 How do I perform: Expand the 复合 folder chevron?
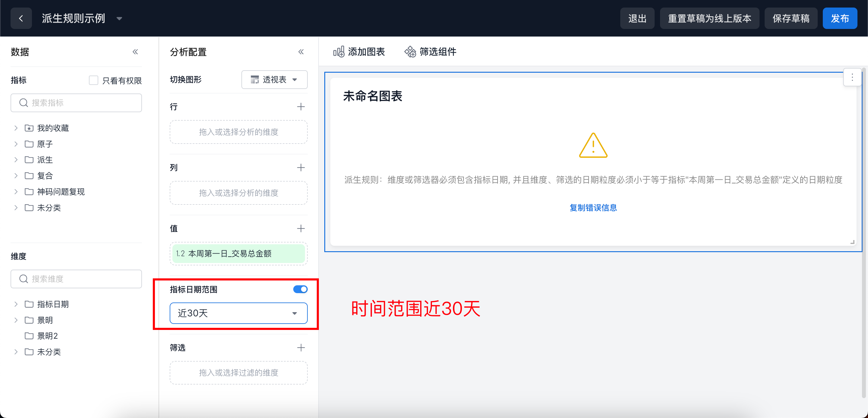click(x=16, y=176)
